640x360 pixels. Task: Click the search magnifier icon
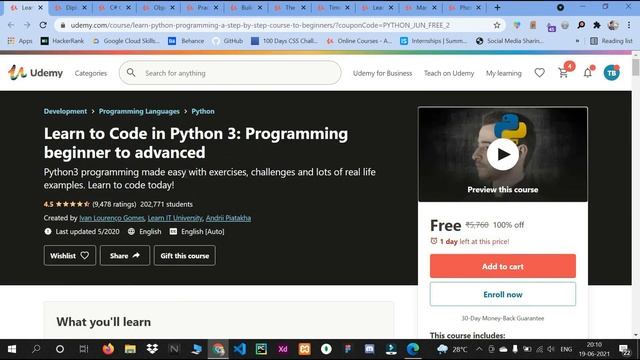131,73
